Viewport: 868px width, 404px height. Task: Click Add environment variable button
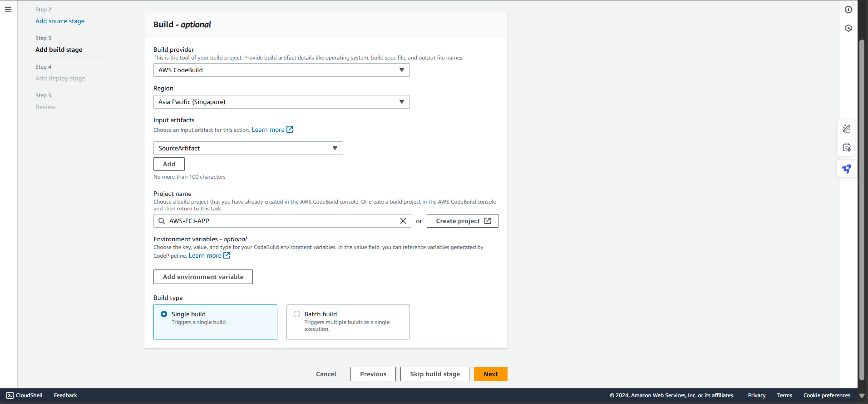click(203, 277)
